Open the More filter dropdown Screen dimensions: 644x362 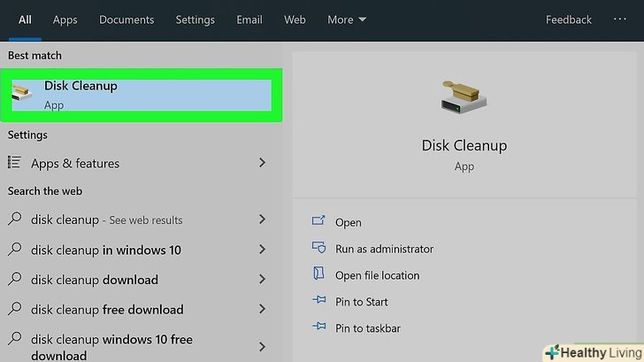346,19
